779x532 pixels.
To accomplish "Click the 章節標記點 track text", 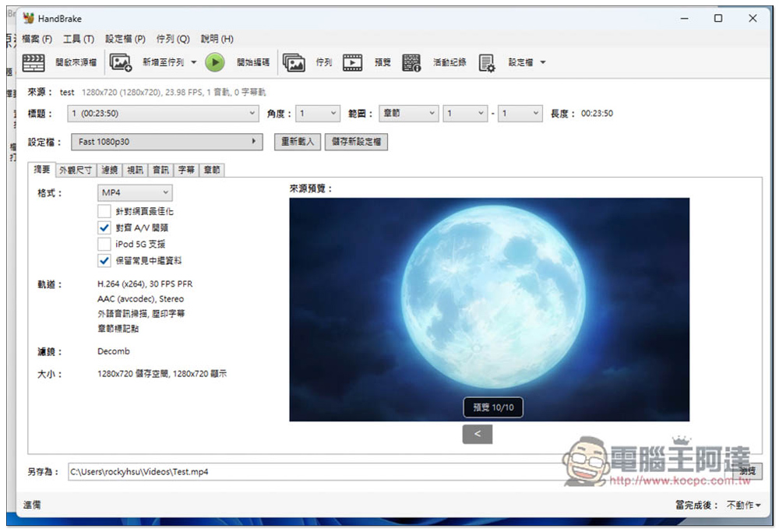I will tap(118, 329).
